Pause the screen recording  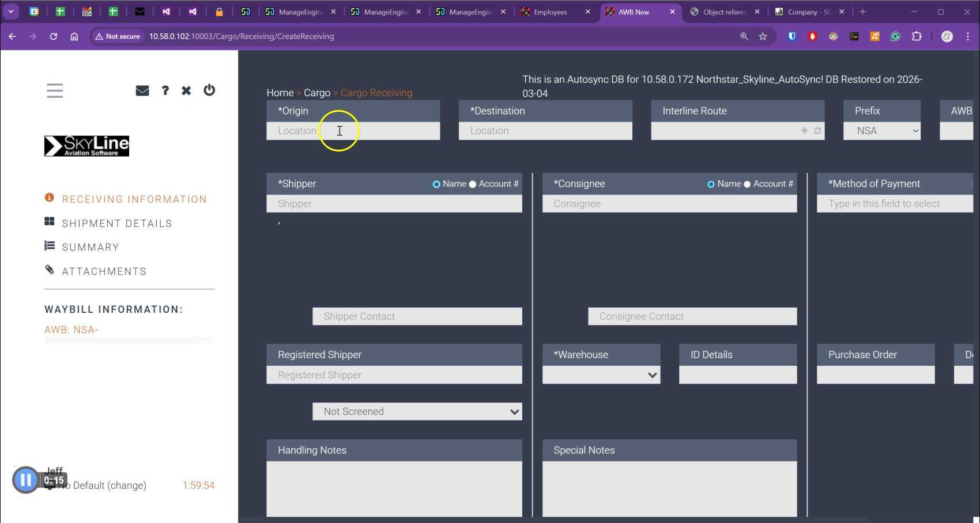point(25,480)
